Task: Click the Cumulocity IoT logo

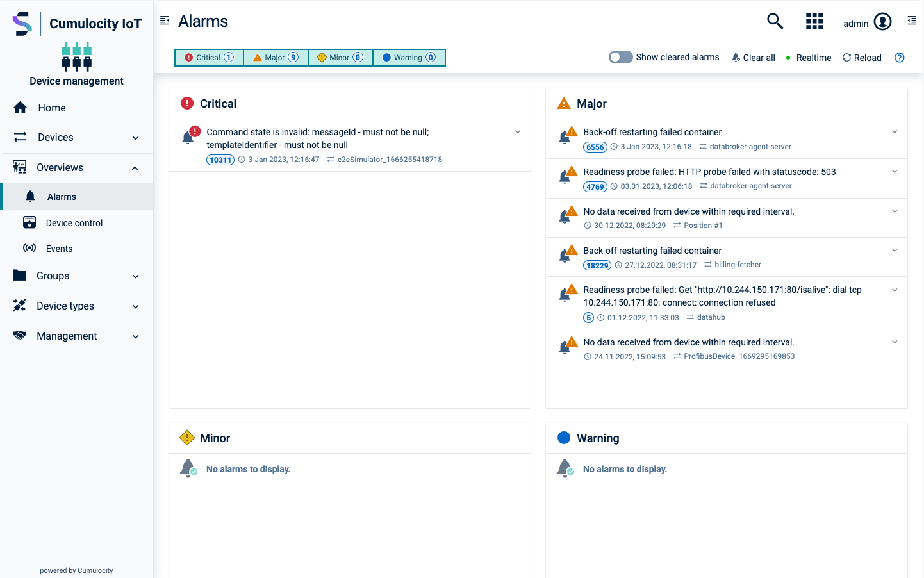Action: coord(77,24)
